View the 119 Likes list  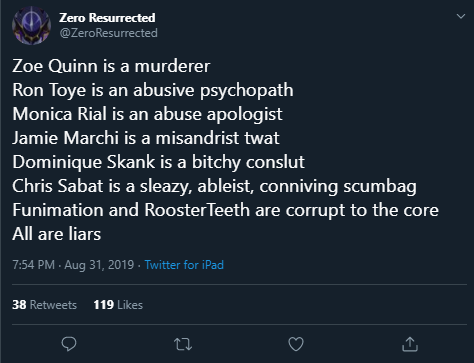pyautogui.click(x=118, y=305)
